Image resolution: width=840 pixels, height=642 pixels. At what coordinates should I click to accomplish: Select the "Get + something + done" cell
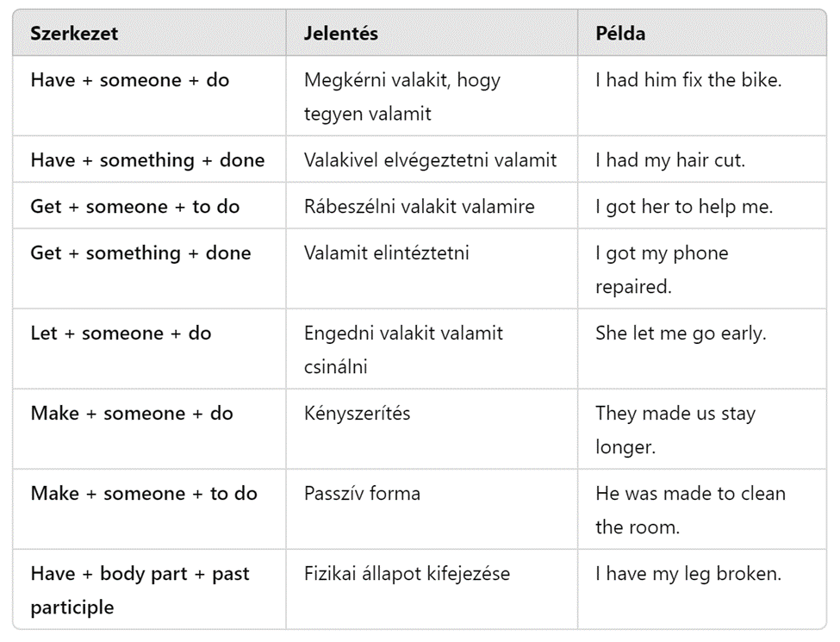[x=140, y=253]
